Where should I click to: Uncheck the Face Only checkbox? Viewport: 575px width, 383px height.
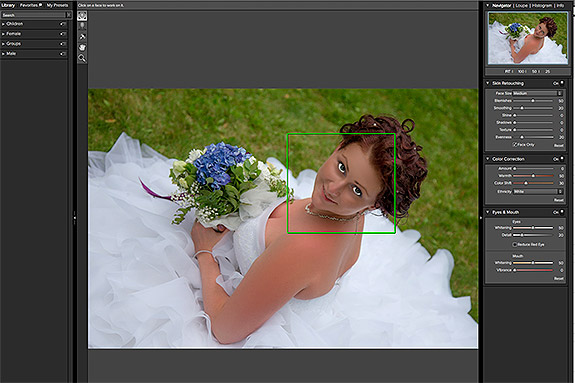point(514,145)
